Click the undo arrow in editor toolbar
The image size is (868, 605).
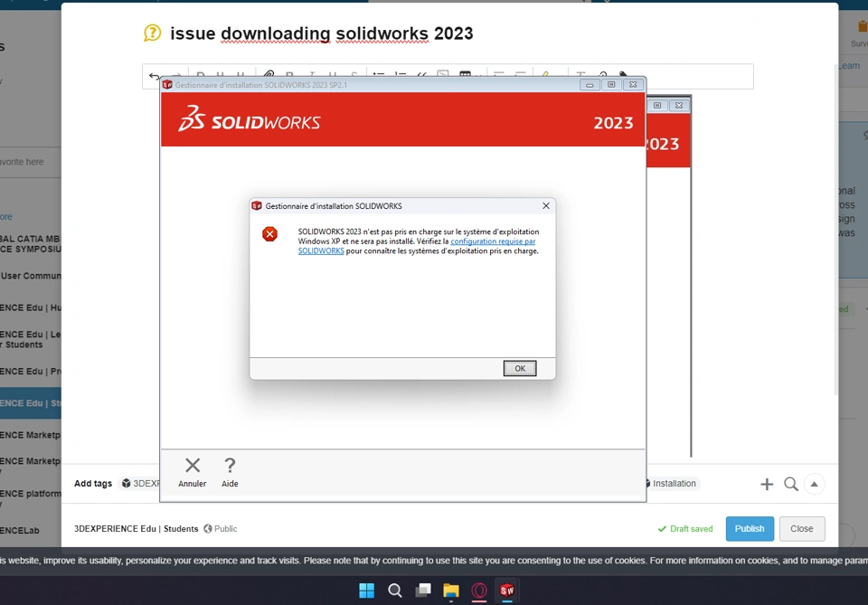pyautogui.click(x=154, y=76)
